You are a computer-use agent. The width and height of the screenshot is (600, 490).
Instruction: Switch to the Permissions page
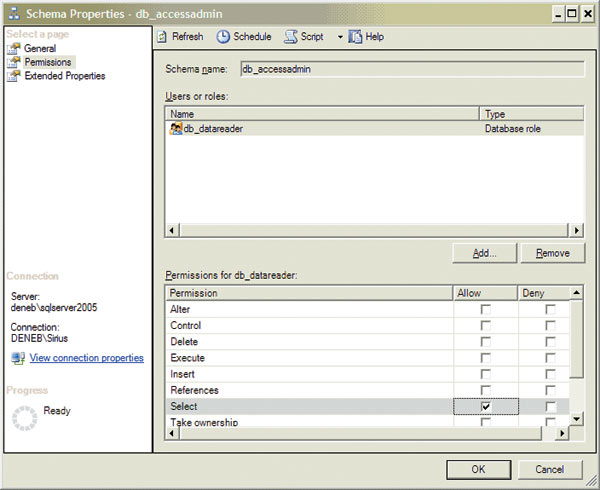(48, 62)
